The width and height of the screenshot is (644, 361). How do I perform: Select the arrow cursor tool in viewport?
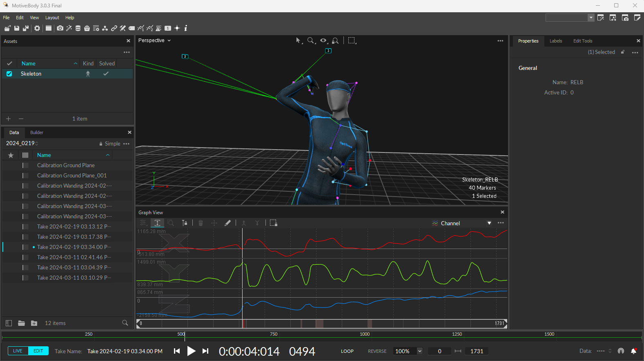point(299,40)
